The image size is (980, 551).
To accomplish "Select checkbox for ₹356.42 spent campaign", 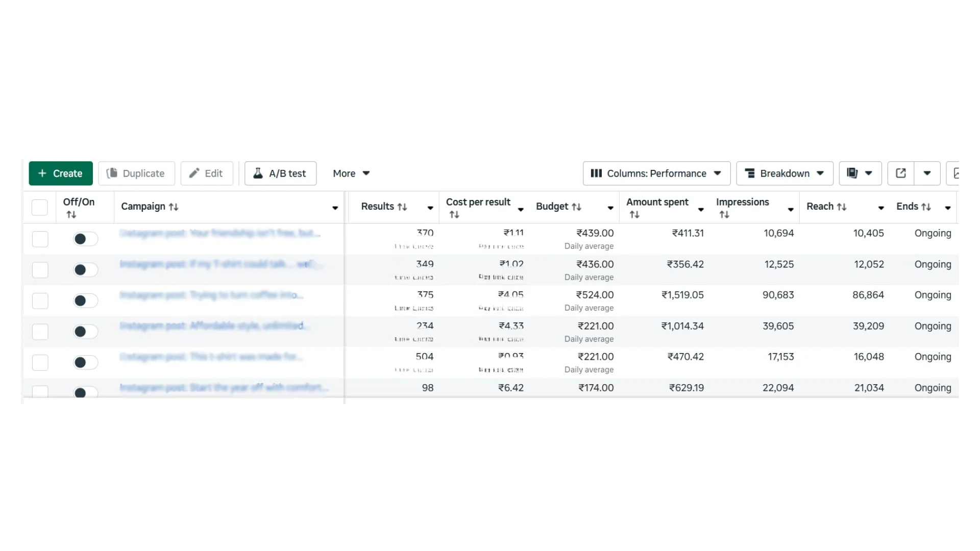I will point(40,270).
